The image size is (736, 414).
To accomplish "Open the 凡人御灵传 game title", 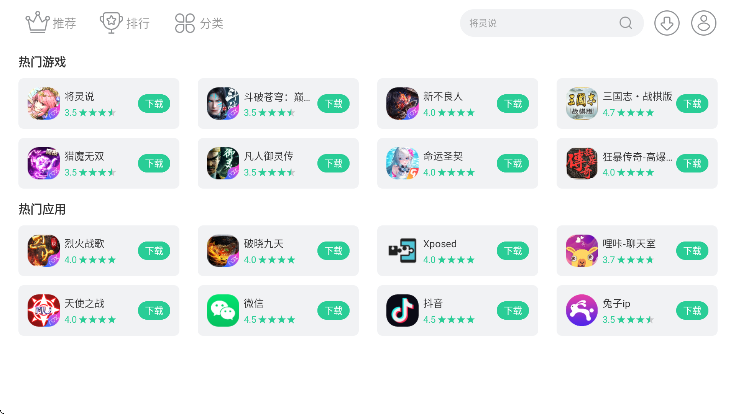I will point(268,157).
